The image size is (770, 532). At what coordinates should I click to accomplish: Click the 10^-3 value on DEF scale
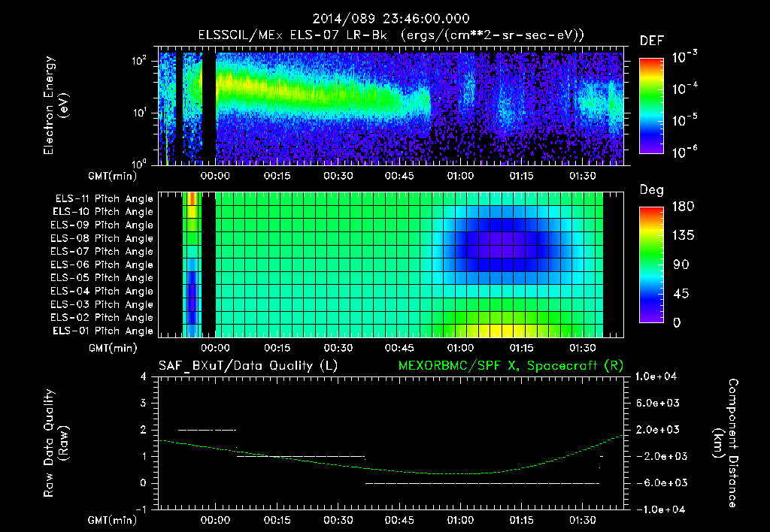pyautogui.click(x=684, y=57)
